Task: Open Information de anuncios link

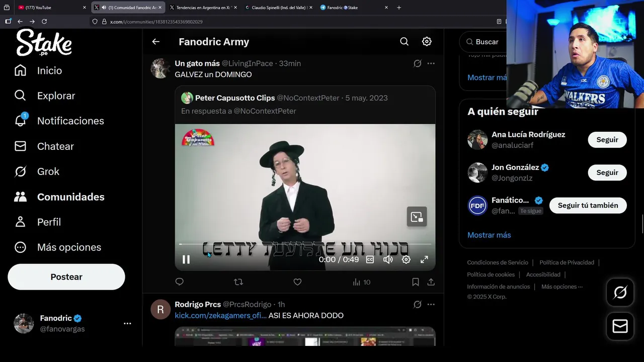Action: tap(498, 287)
